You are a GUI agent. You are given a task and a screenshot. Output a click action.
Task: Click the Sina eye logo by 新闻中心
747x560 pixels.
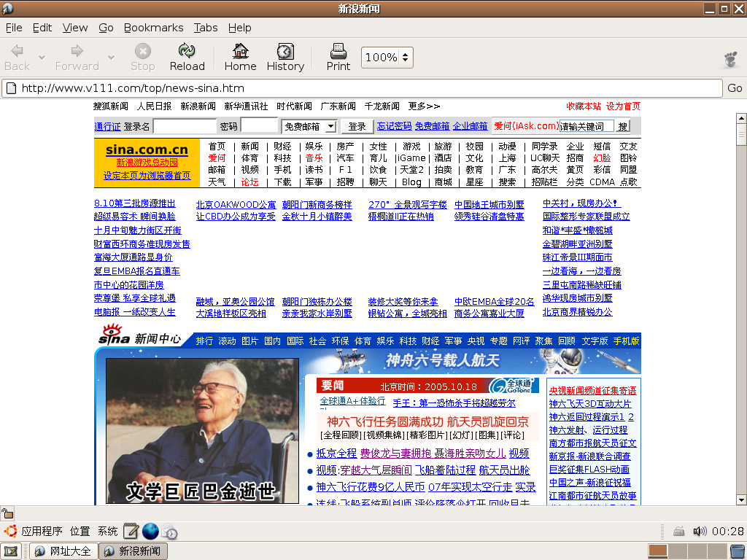[115, 334]
